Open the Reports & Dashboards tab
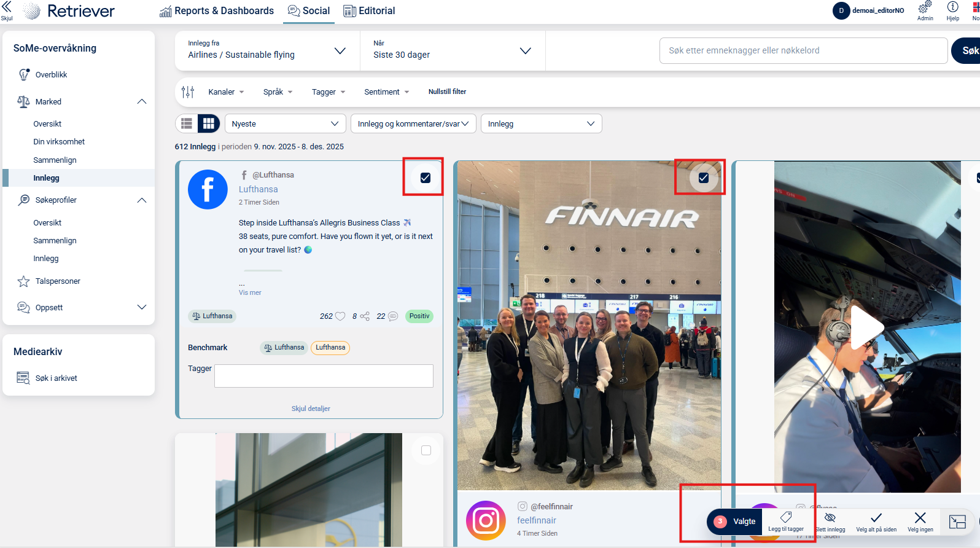 [x=217, y=11]
